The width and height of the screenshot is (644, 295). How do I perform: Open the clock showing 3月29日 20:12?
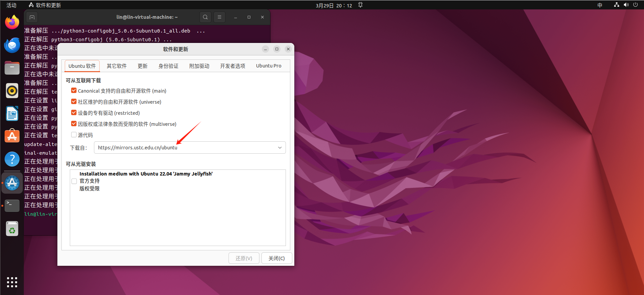(334, 5)
